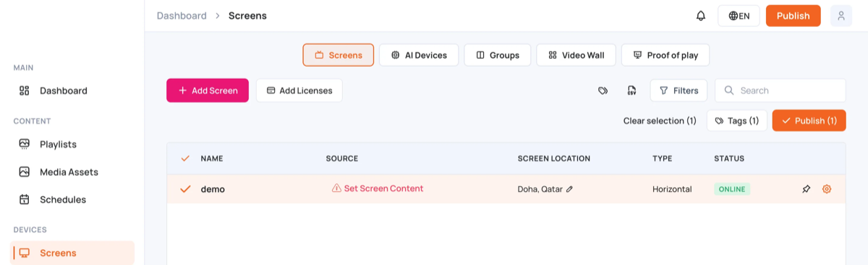Screen dimensions: 868x265
Task: Click the TYPE column header
Action: click(x=663, y=159)
